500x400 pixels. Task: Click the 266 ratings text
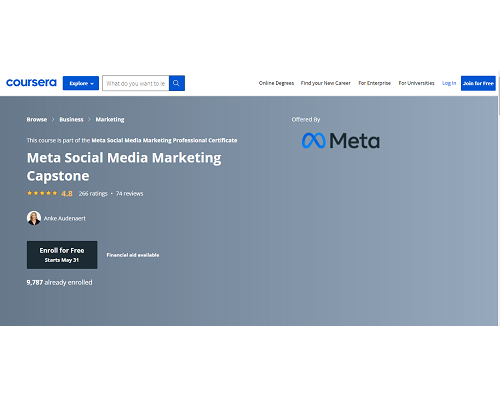93,193
